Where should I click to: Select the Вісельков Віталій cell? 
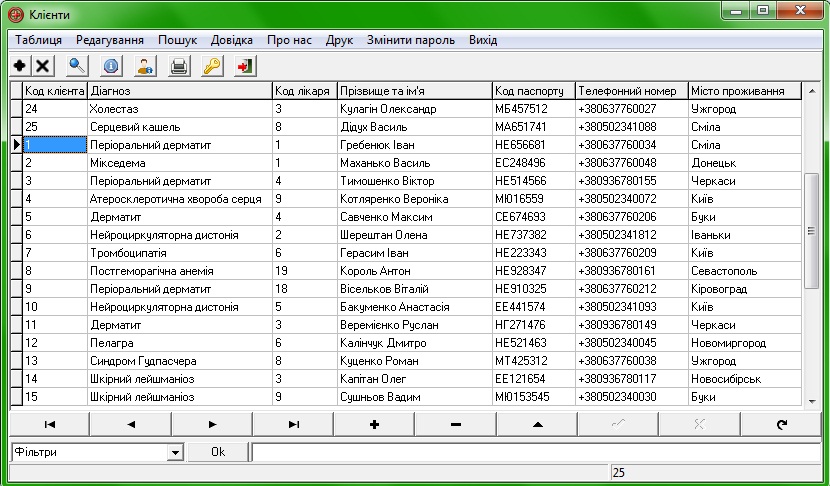(x=415, y=289)
